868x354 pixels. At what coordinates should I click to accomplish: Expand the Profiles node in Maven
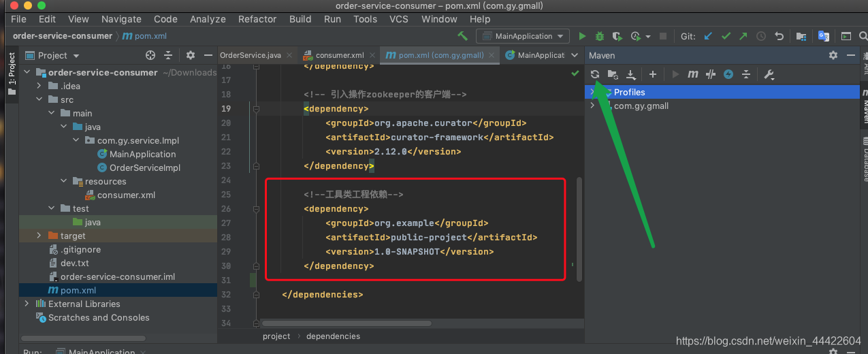point(593,92)
